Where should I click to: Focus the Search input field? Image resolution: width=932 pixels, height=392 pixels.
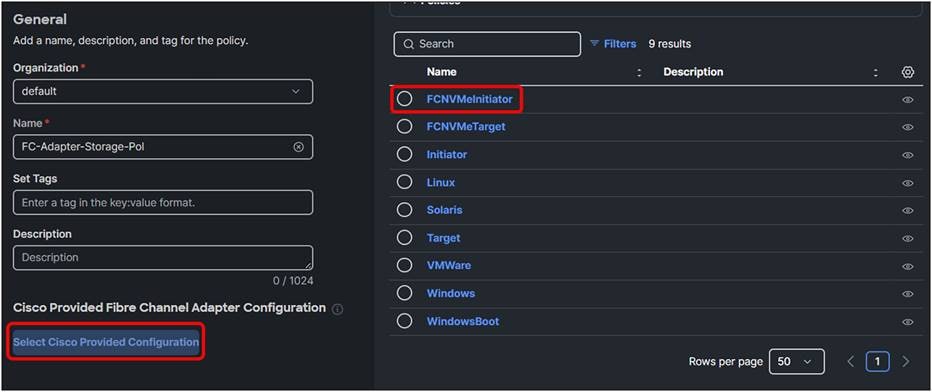487,44
